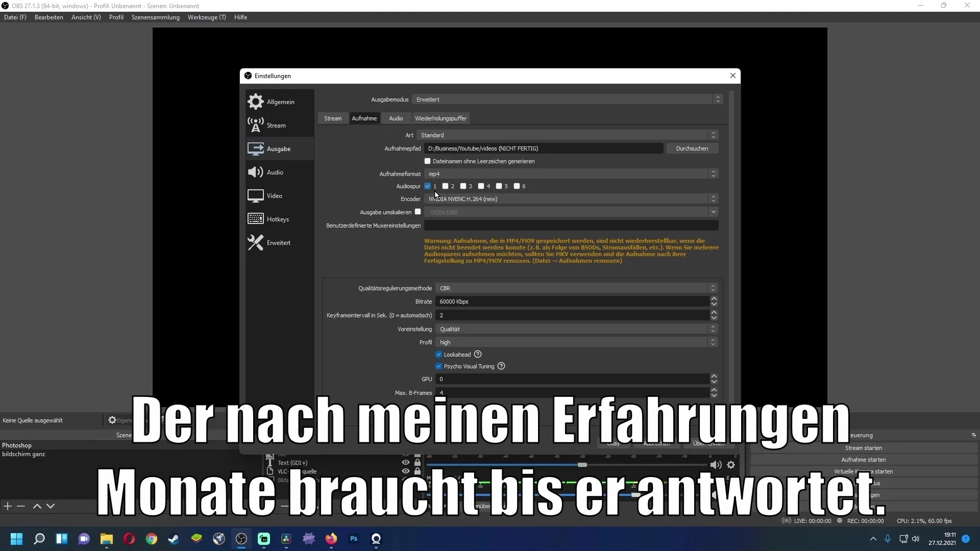Image resolution: width=980 pixels, height=551 pixels.
Task: Click the Photoshop taskbar icon
Action: click(x=353, y=538)
